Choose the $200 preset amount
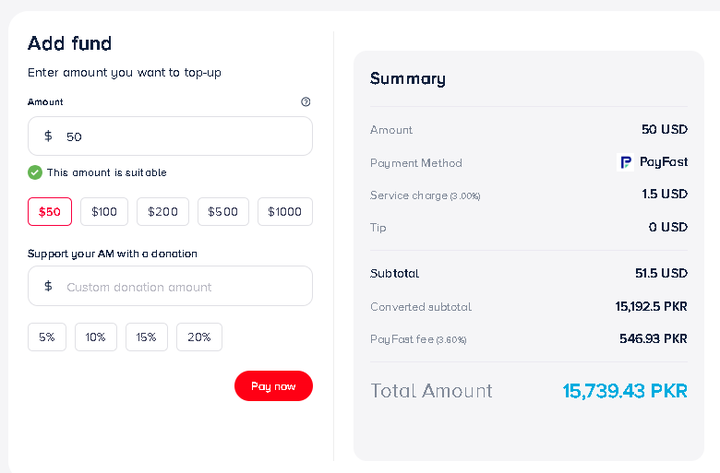The image size is (720, 473). 163,211
